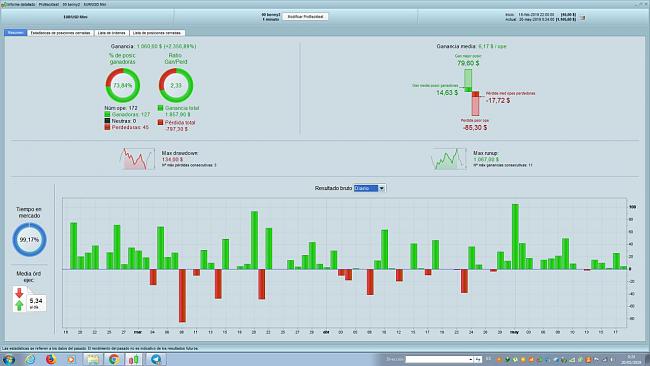
Task: Switch to Chrome in the taskbar
Action: point(114,359)
